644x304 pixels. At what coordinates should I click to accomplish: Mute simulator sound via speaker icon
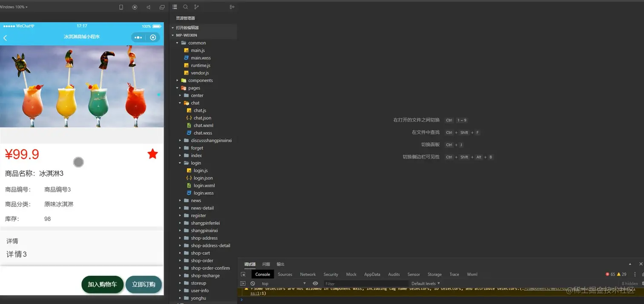coord(148,7)
